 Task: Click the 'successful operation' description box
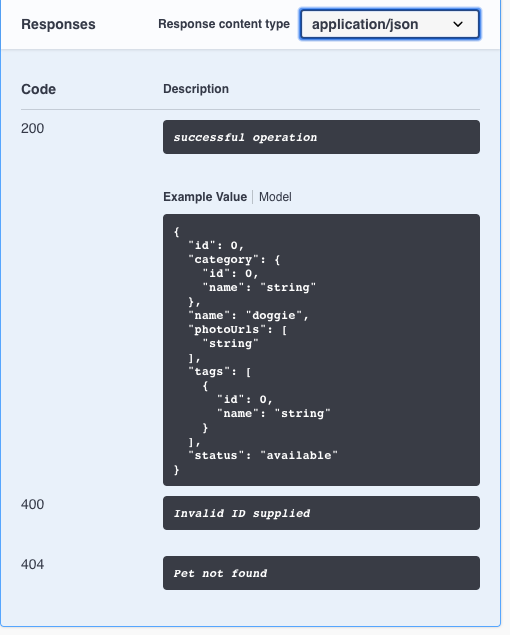pos(321,137)
